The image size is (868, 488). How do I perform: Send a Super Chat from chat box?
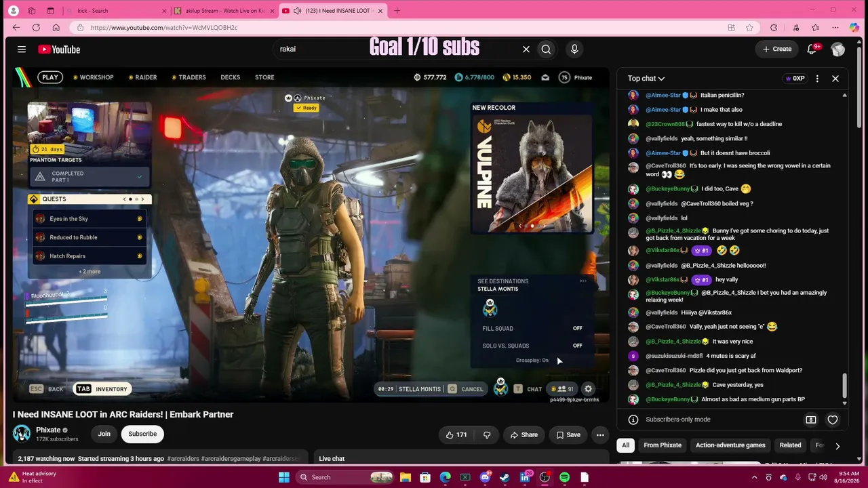(x=810, y=420)
